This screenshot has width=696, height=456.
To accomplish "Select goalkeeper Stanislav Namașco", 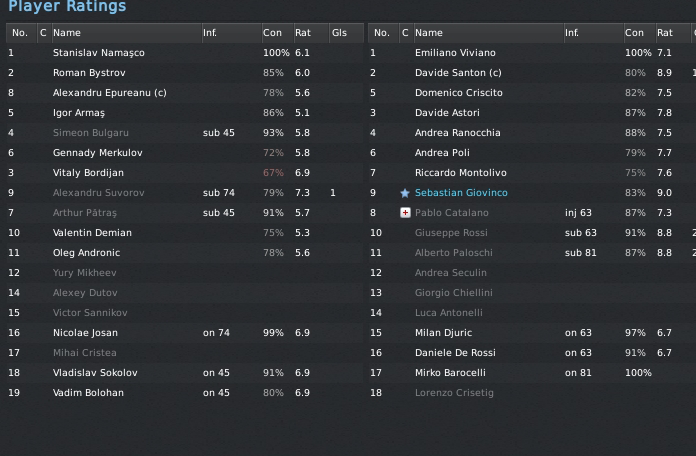I will tap(98, 53).
